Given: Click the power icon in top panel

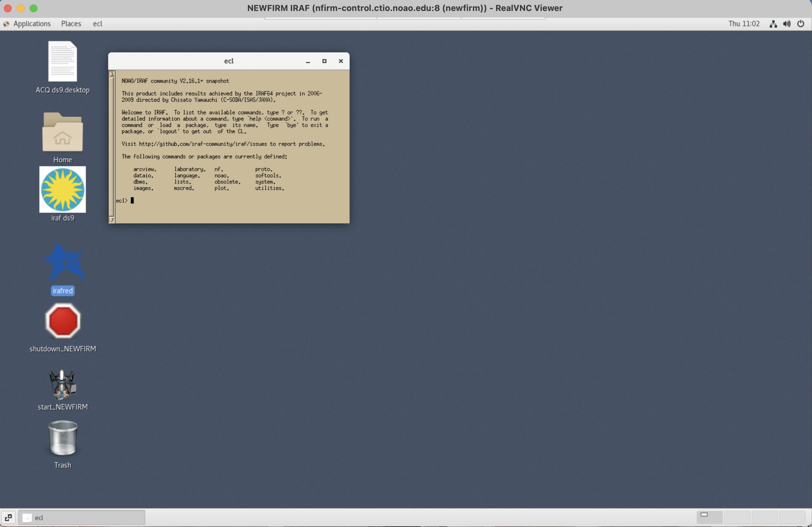Looking at the screenshot, I should [x=800, y=24].
